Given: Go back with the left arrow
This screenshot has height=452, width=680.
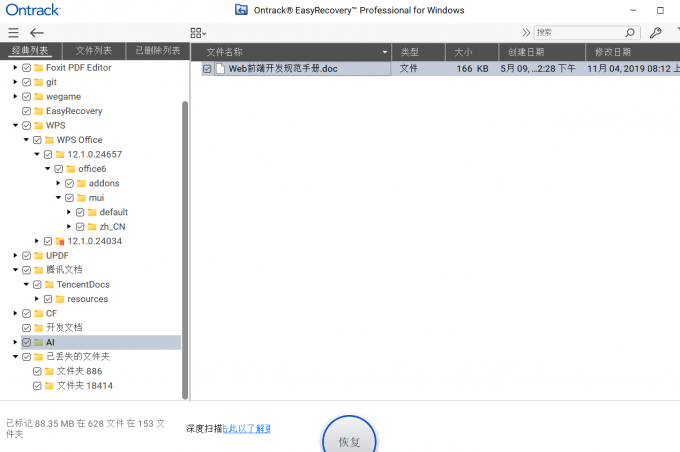Looking at the screenshot, I should pyautogui.click(x=37, y=33).
